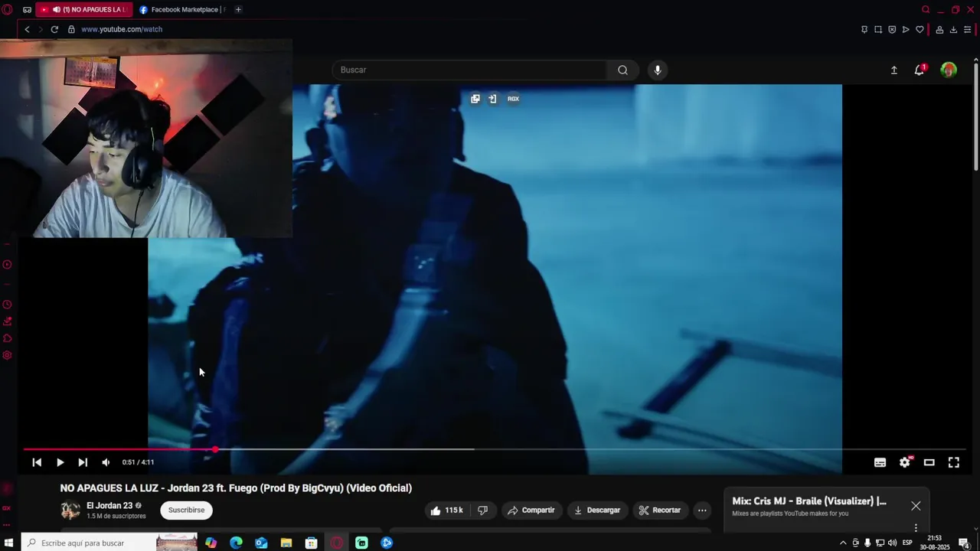Open a new browser tab
Screen dimensions: 980x551
238,9
